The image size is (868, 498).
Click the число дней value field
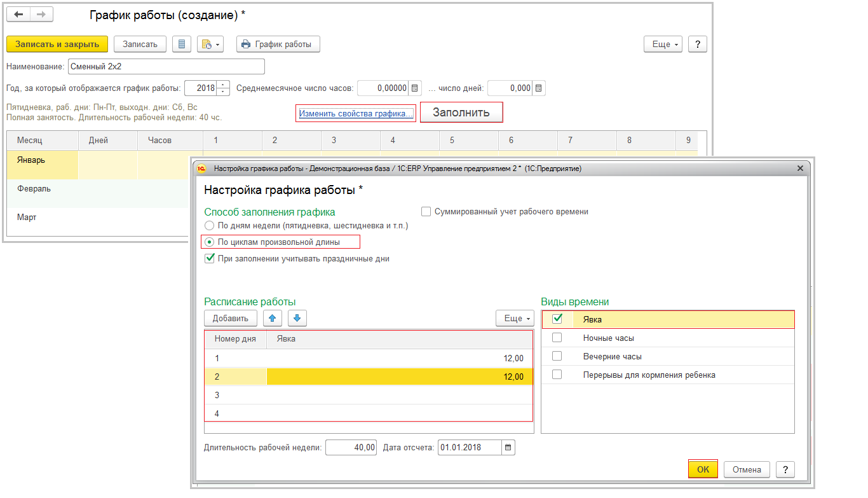coord(510,88)
